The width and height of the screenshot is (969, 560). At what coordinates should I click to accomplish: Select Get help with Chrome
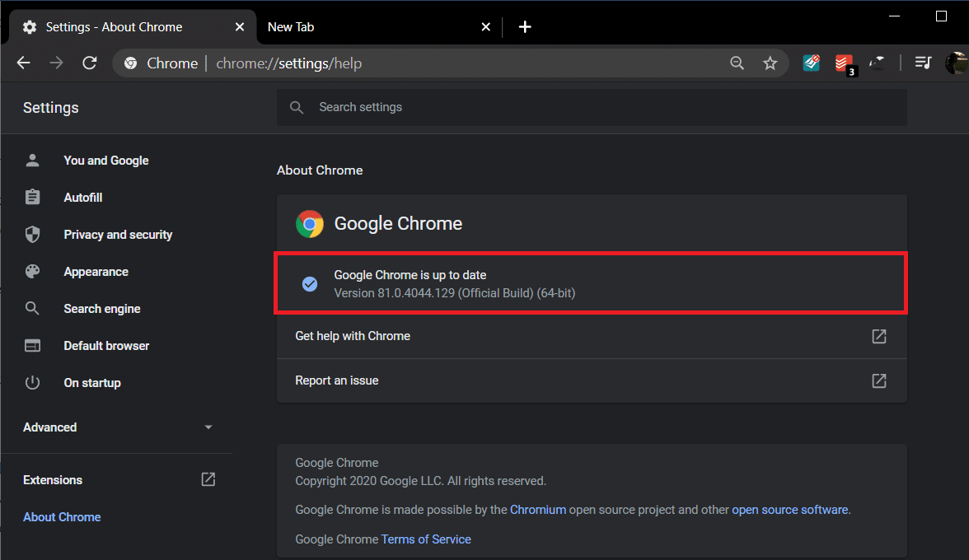pyautogui.click(x=353, y=336)
